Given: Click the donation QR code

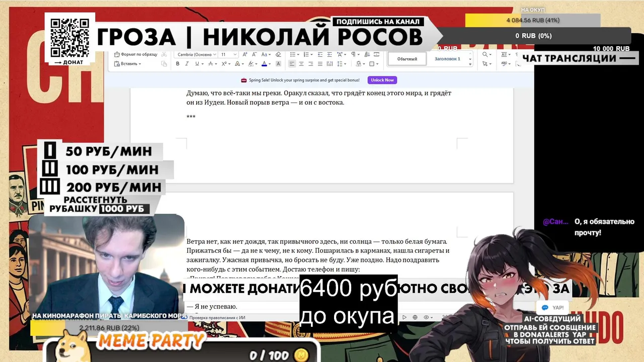Looking at the screenshot, I should point(70,38).
